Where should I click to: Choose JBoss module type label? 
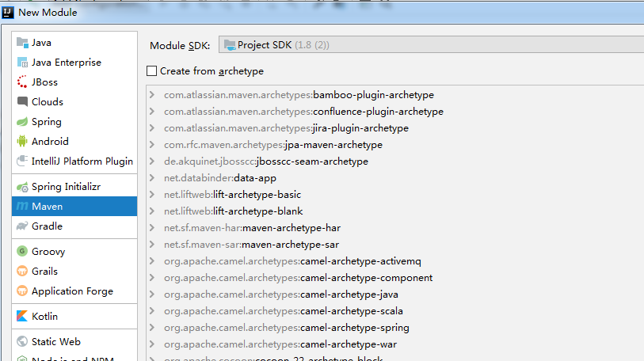[45, 82]
